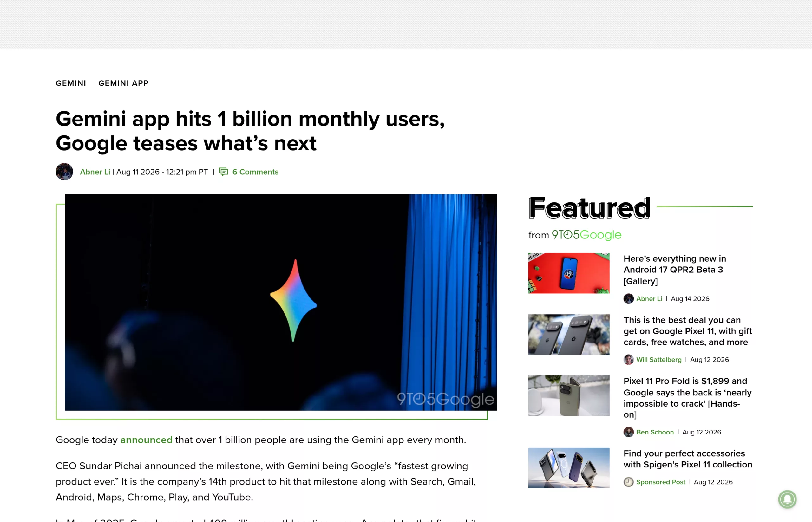Click Abner Li's avatar beside the article byline
This screenshot has width=812, height=522.
tap(64, 172)
